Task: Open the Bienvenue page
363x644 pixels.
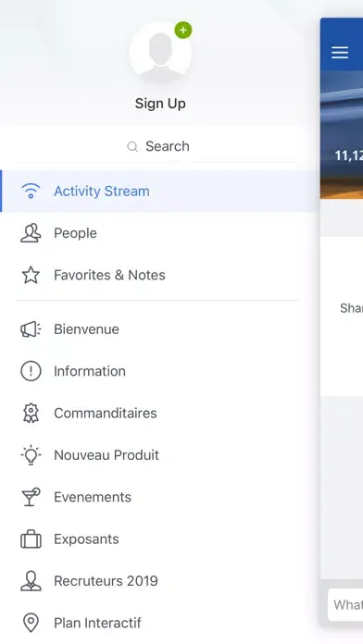Action: click(160, 329)
